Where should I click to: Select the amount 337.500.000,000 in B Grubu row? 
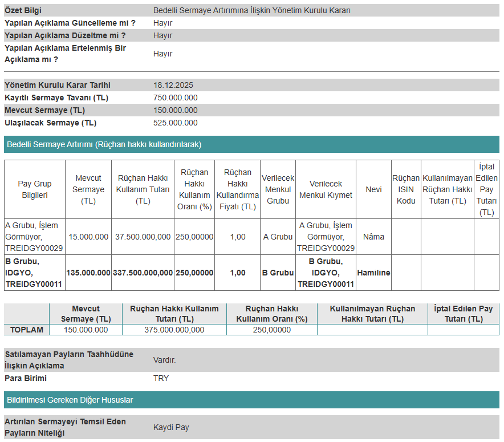click(143, 273)
